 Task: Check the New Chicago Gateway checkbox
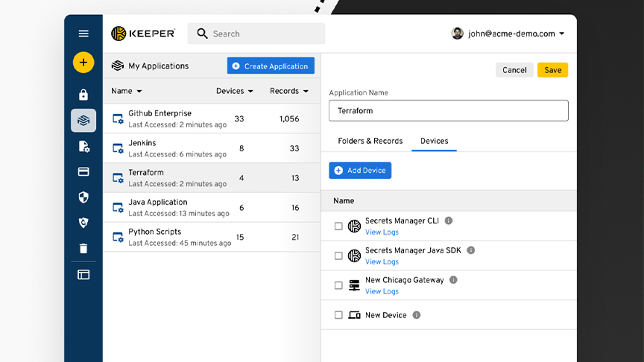338,285
